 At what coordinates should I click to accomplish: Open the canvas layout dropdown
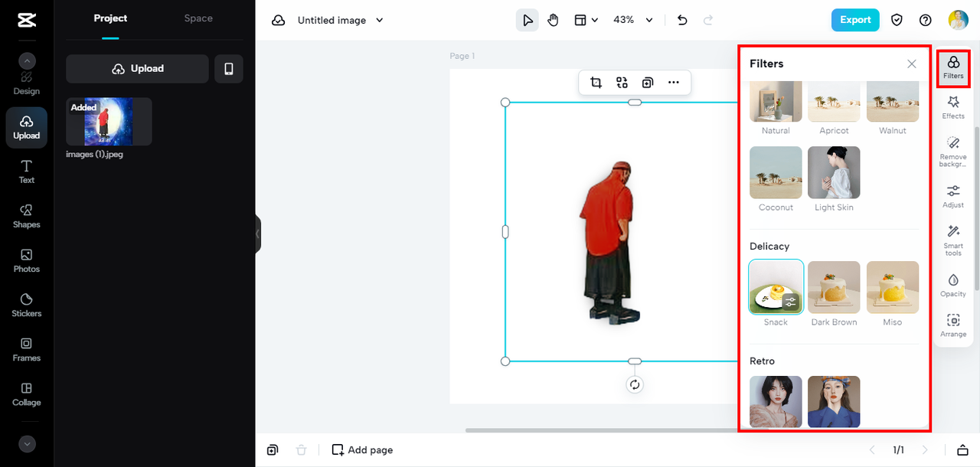pos(586,21)
